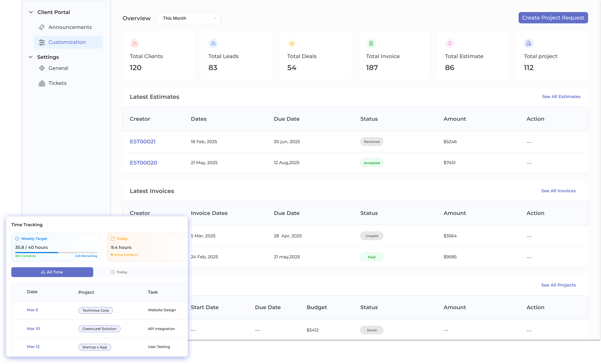Image resolution: width=601 pixels, height=364 pixels.
Task: Click the Tickets icon in the sidebar
Action: [x=42, y=83]
